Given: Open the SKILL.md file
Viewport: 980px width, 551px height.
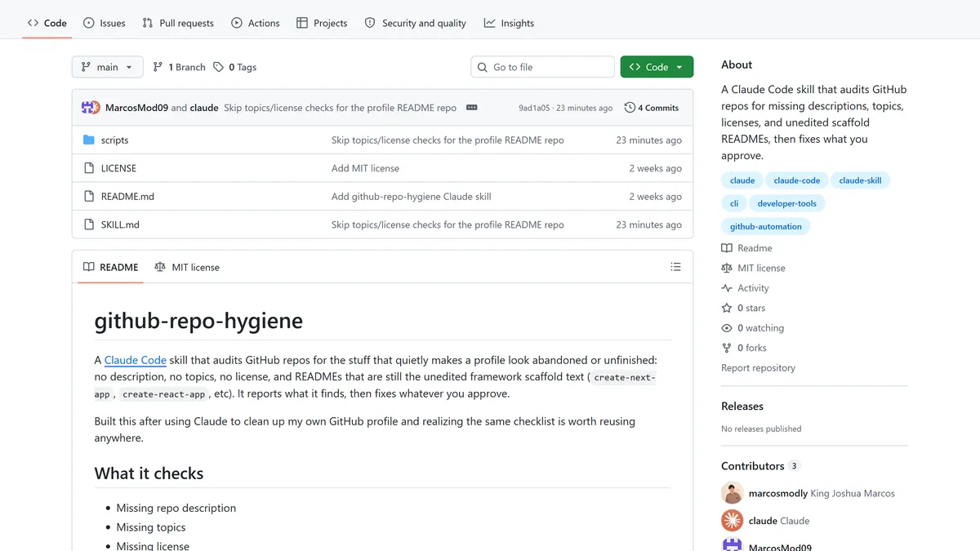Looking at the screenshot, I should 120,224.
